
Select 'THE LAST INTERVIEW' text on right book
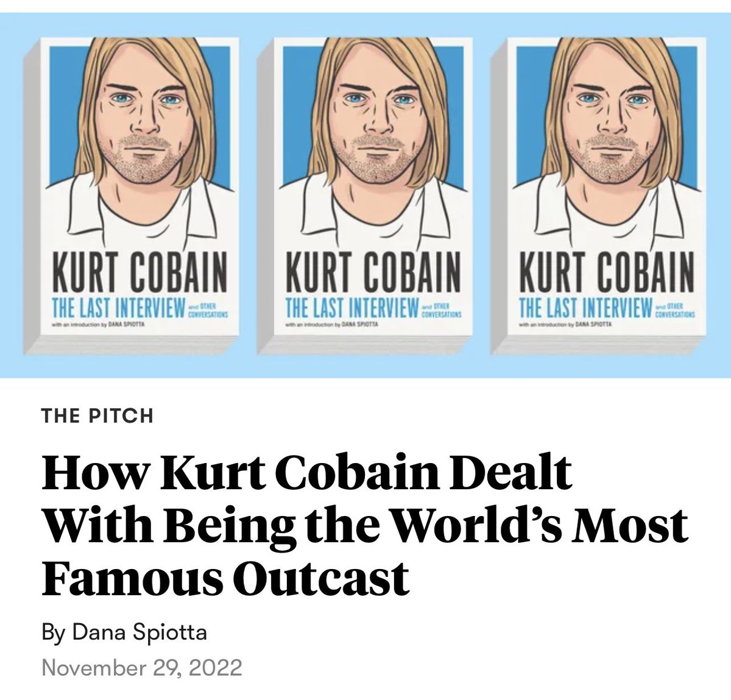585,308
